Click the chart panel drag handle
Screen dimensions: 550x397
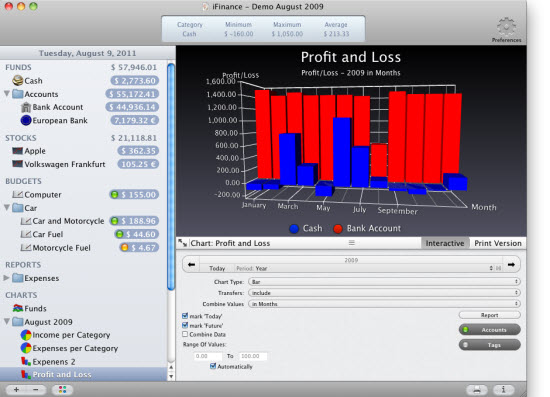(351, 243)
